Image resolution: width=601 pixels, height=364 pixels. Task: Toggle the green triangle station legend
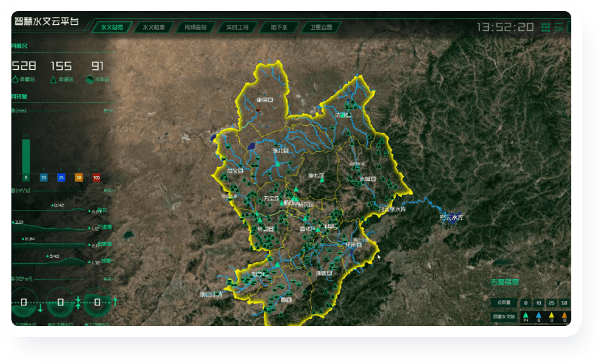pyautogui.click(x=526, y=317)
